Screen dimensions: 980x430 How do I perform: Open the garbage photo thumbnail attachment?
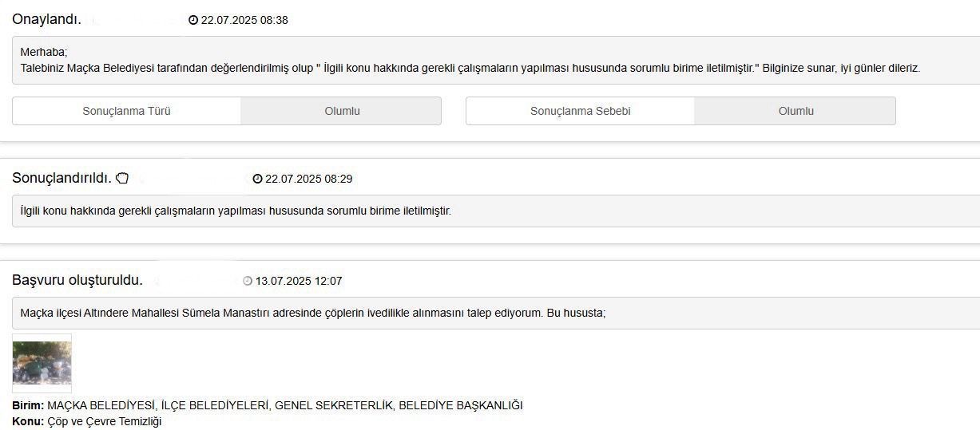(42, 363)
